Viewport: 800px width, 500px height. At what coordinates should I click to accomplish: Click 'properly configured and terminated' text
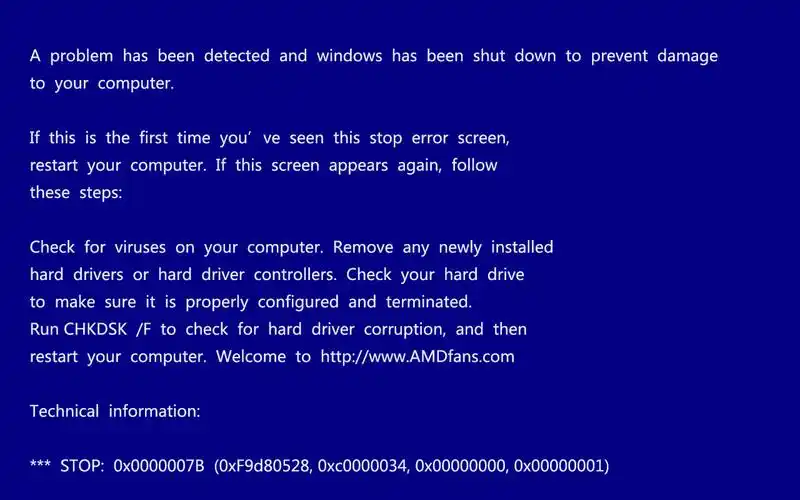point(328,302)
